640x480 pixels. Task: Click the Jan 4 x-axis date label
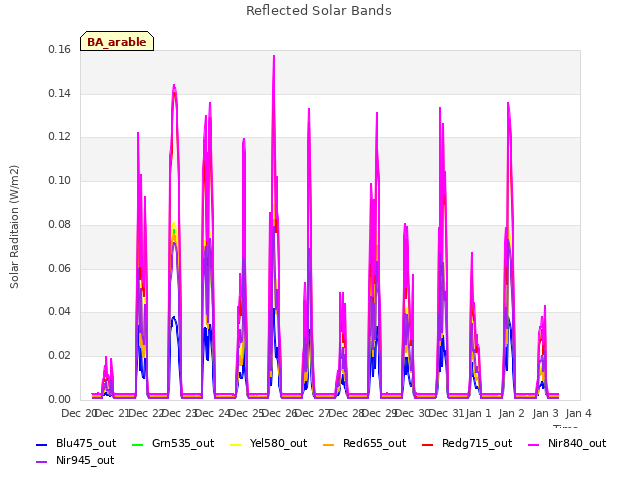578,414
